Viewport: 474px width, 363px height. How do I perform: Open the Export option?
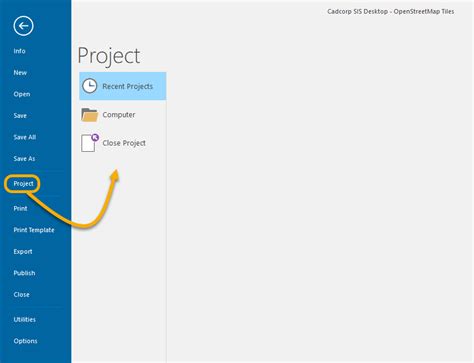(23, 252)
